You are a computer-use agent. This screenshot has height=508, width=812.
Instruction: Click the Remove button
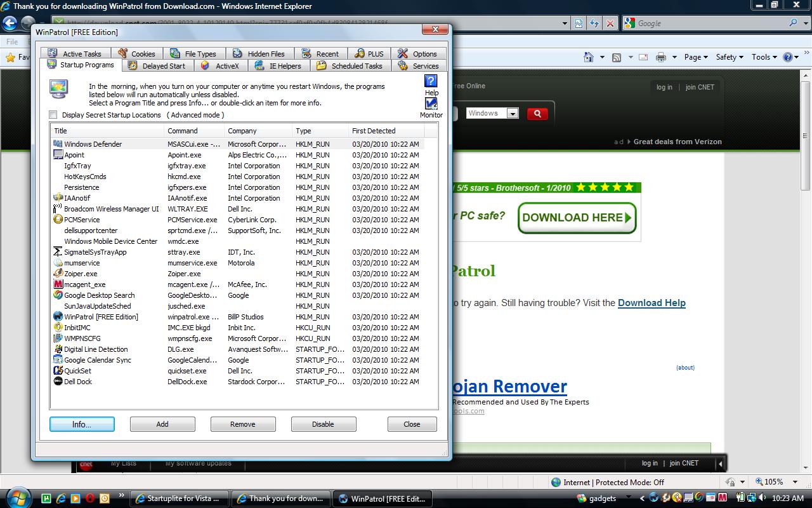pos(243,424)
